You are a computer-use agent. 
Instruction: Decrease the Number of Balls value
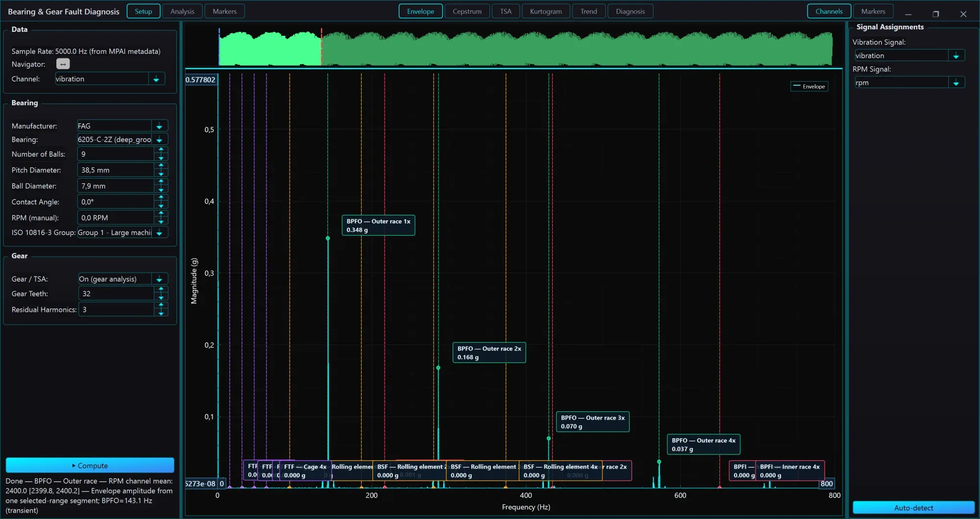pos(161,158)
